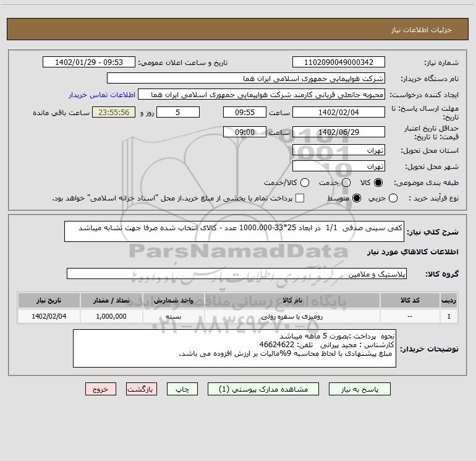This screenshot has width=476, height=461.
Task: Click the price validity date 1402/06/29 field
Action: point(339,132)
